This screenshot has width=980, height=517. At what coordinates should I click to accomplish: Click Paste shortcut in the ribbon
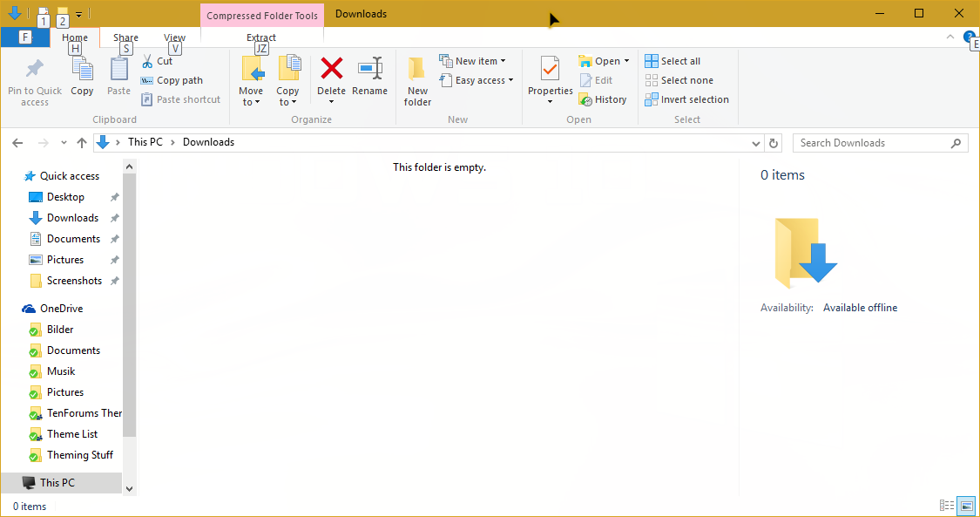[x=180, y=99]
